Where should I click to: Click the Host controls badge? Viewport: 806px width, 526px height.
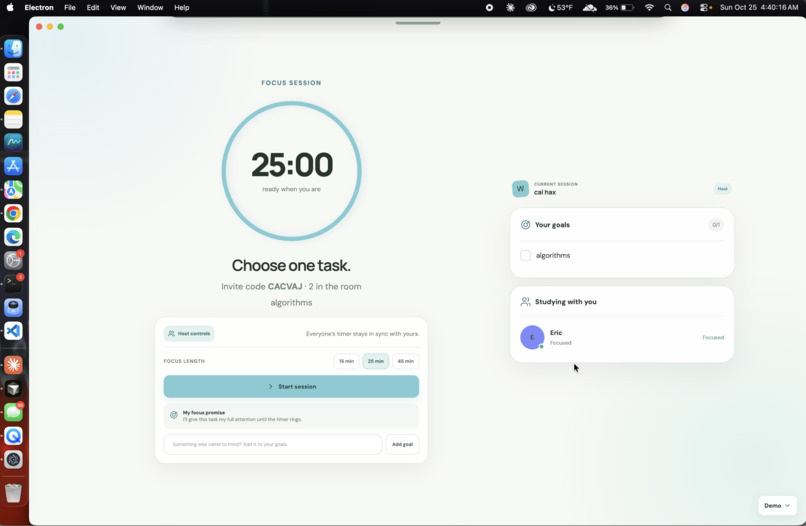coord(189,334)
